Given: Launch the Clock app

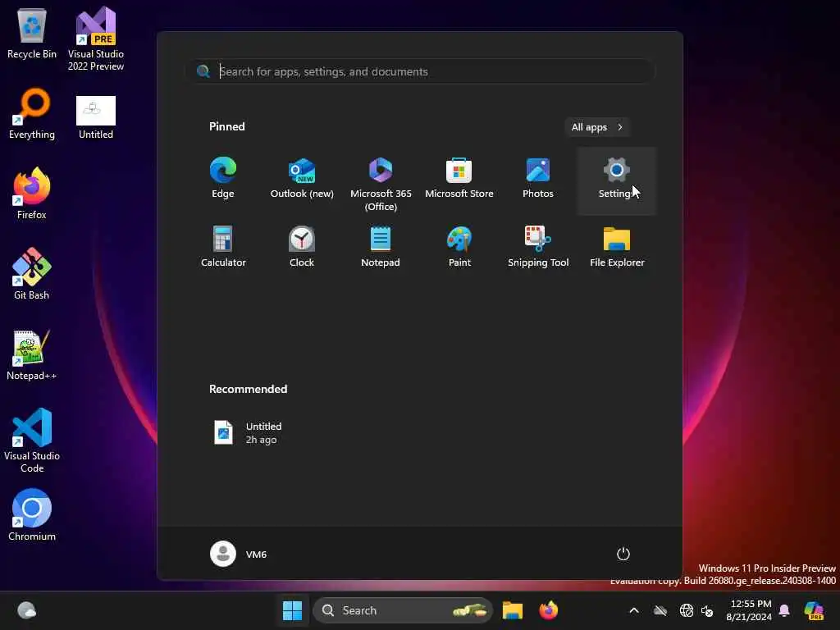Looking at the screenshot, I should 302,246.
